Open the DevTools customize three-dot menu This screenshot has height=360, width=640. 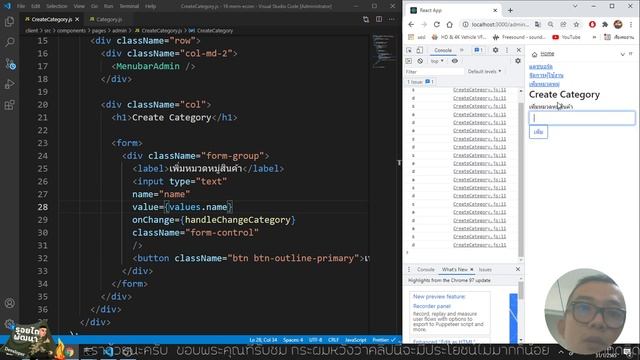(x=507, y=50)
